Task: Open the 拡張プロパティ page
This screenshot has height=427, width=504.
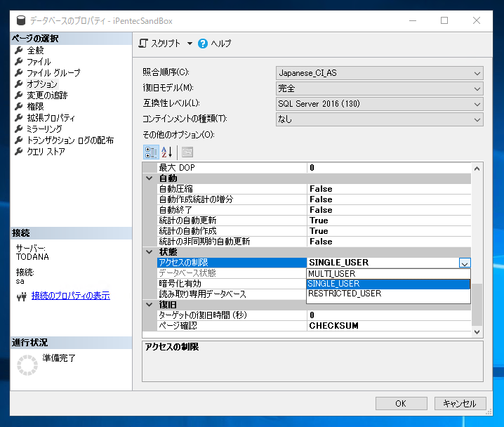Action: tap(51, 118)
